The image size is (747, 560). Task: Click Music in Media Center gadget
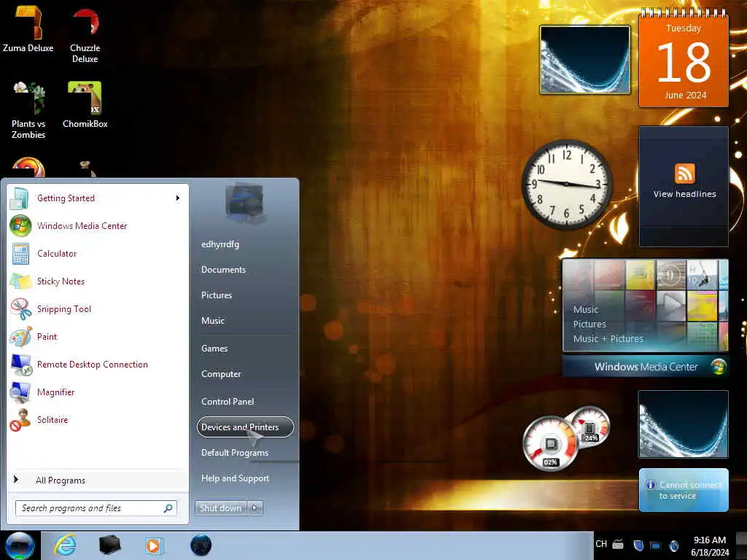coord(586,309)
